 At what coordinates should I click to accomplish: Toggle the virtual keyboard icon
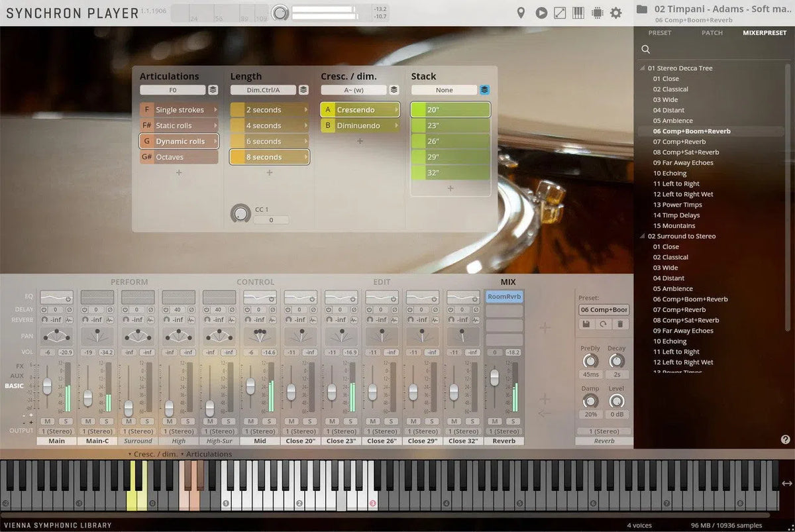(x=578, y=12)
